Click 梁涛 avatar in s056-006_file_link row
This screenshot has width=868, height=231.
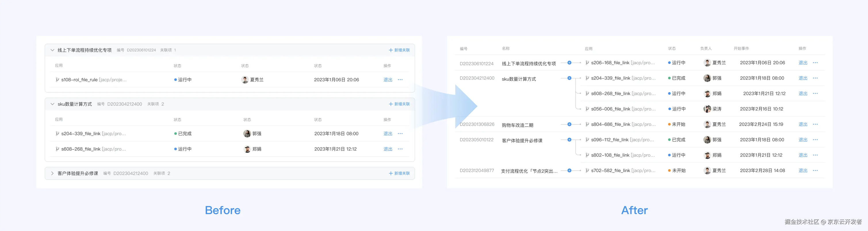(x=707, y=108)
